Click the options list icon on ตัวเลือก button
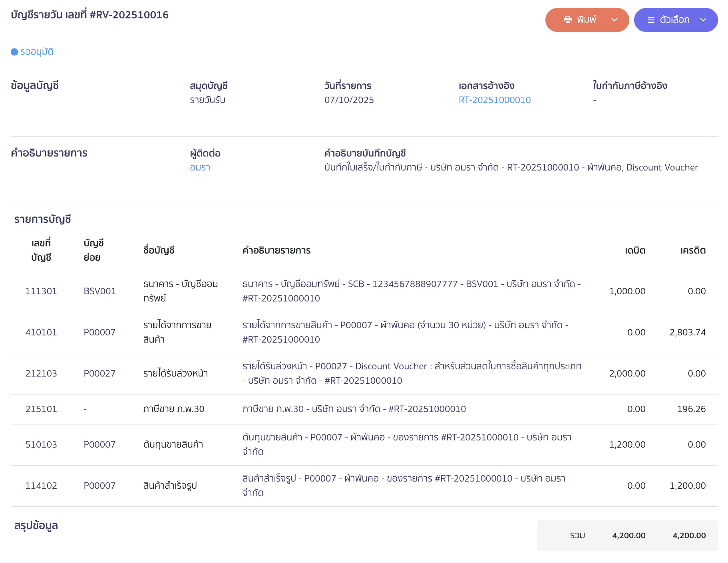 click(x=651, y=19)
